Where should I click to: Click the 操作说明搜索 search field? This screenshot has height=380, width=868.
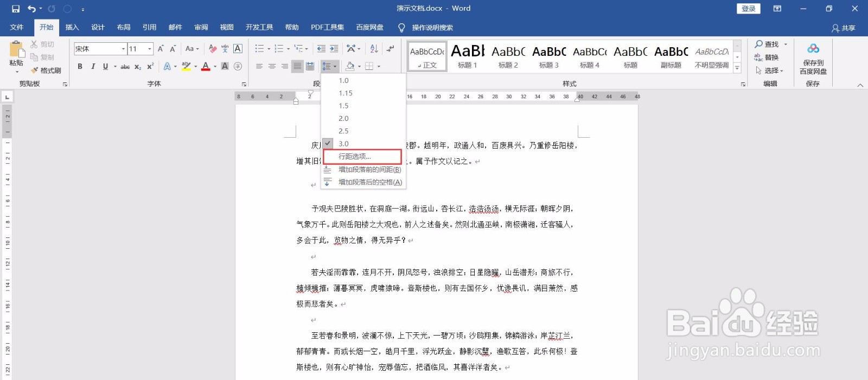click(x=432, y=28)
